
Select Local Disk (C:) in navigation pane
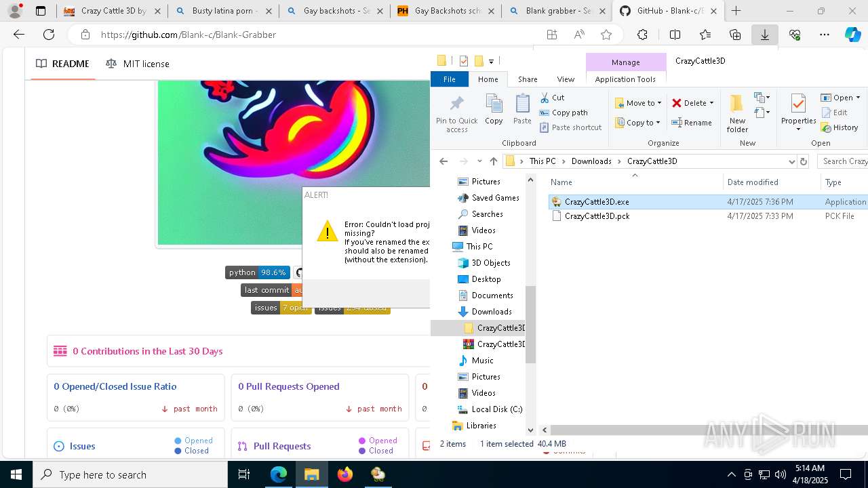pyautogui.click(x=497, y=409)
